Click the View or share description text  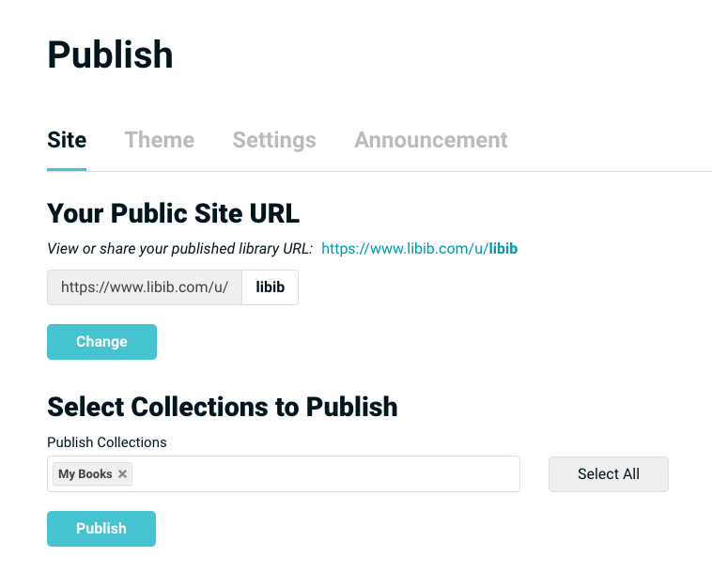point(178,249)
